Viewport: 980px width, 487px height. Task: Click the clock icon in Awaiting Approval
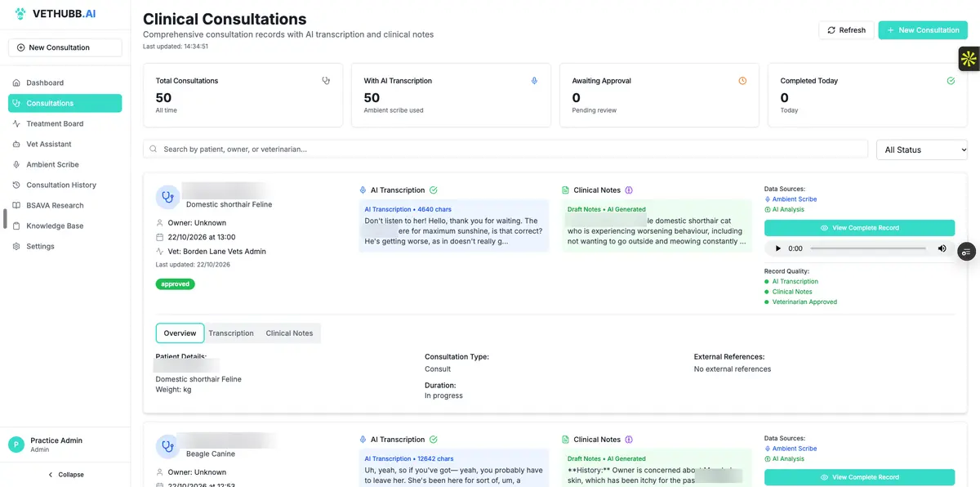click(x=742, y=81)
